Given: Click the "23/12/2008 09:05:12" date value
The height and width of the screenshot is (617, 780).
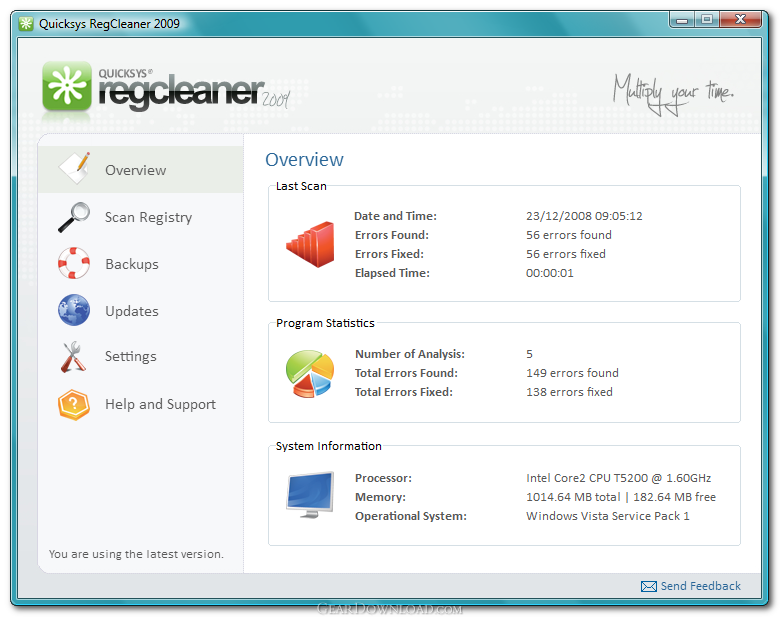Looking at the screenshot, I should coord(584,216).
